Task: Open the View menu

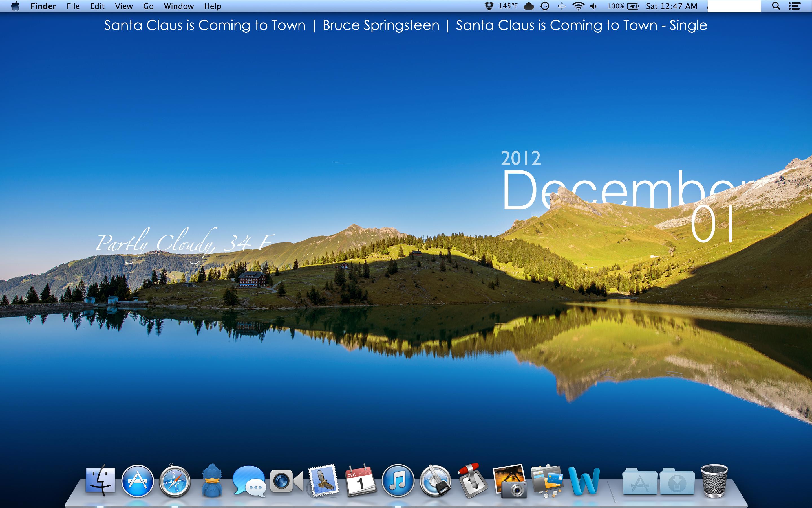Action: [124, 6]
